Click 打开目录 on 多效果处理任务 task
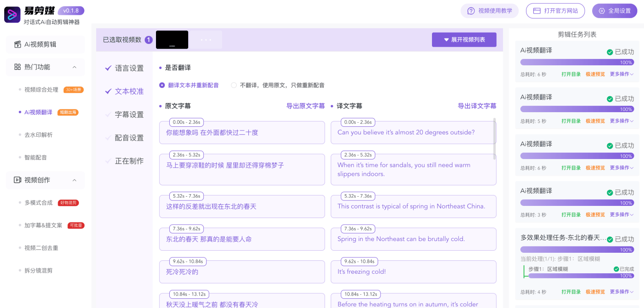The width and height of the screenshot is (644, 308). [571, 292]
